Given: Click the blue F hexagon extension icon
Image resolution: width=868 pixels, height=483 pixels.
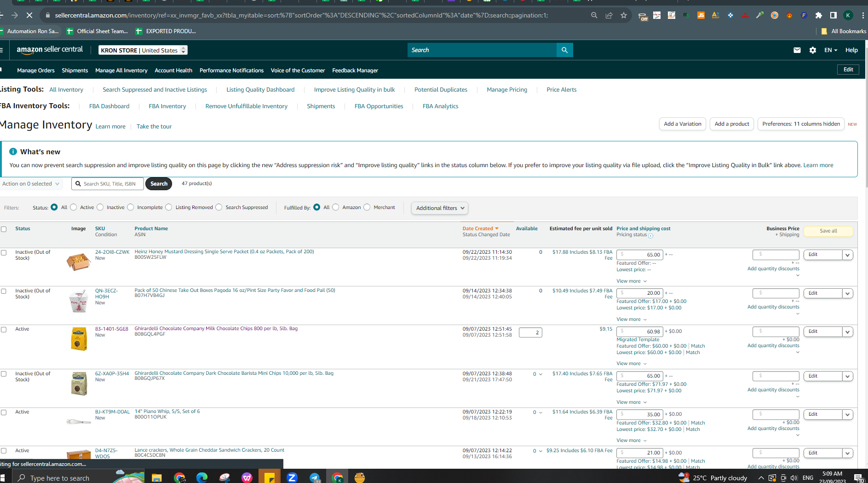Looking at the screenshot, I should coord(804,15).
